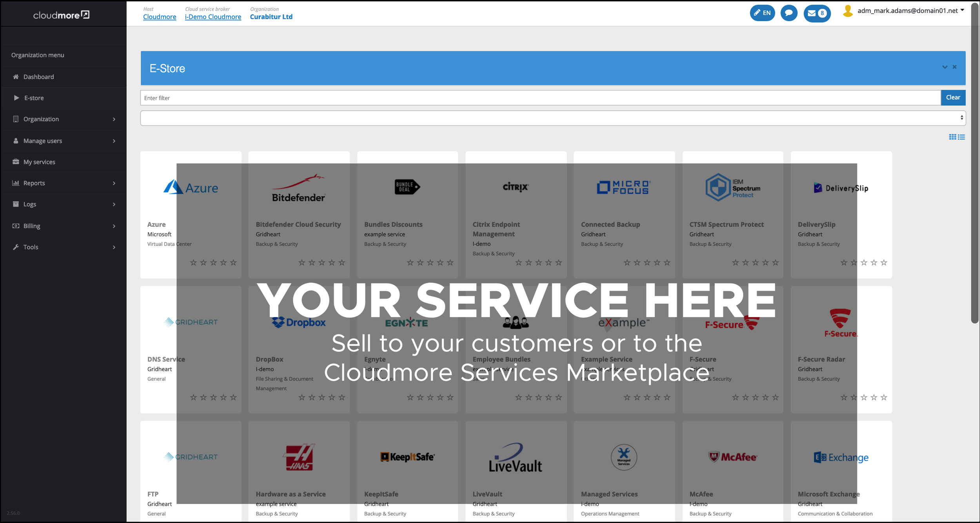Collapse the E-Store panel chevron

point(945,67)
